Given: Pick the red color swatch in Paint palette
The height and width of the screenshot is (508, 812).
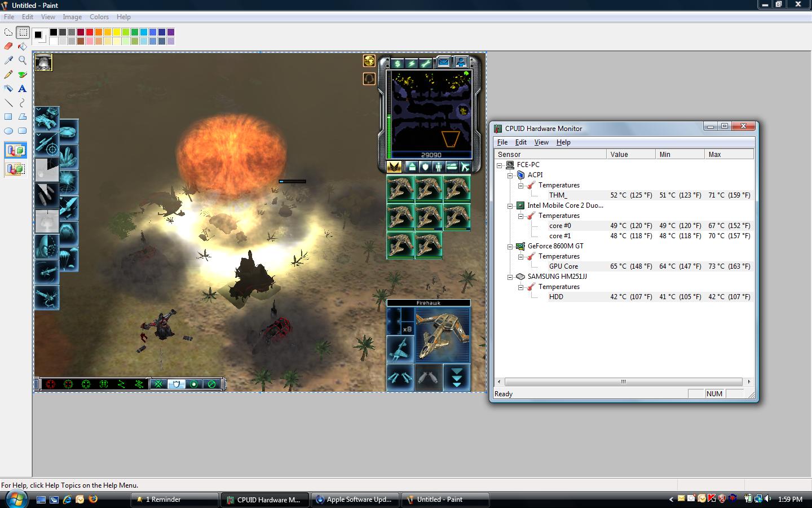Looking at the screenshot, I should pos(90,32).
